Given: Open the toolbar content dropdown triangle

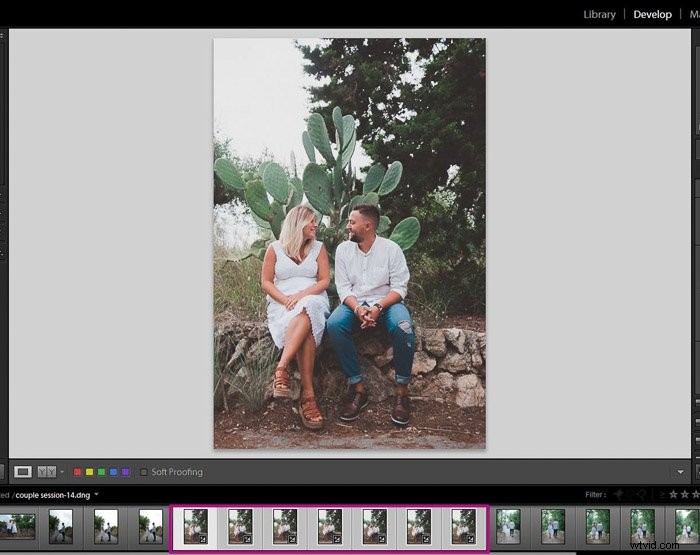Looking at the screenshot, I should [680, 472].
